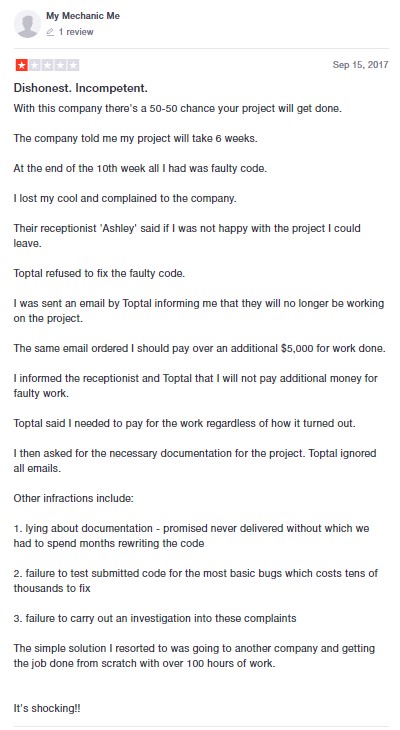Open the My Mechanic Me profile name
This screenshot has height=730, width=400.
coord(83,16)
